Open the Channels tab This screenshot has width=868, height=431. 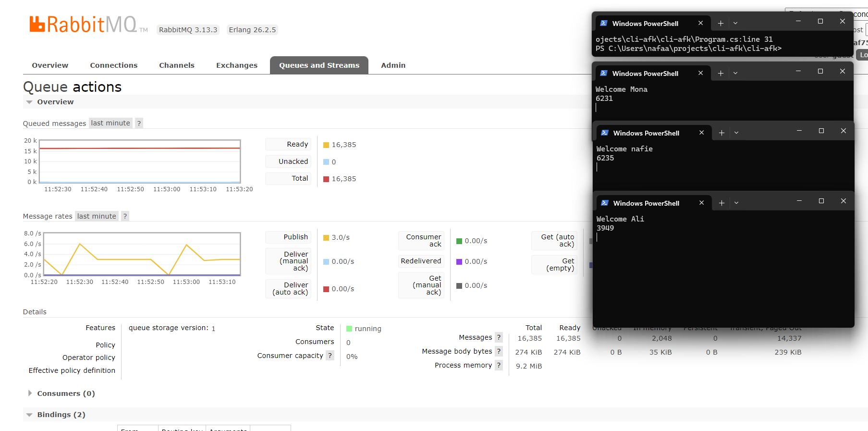click(177, 65)
